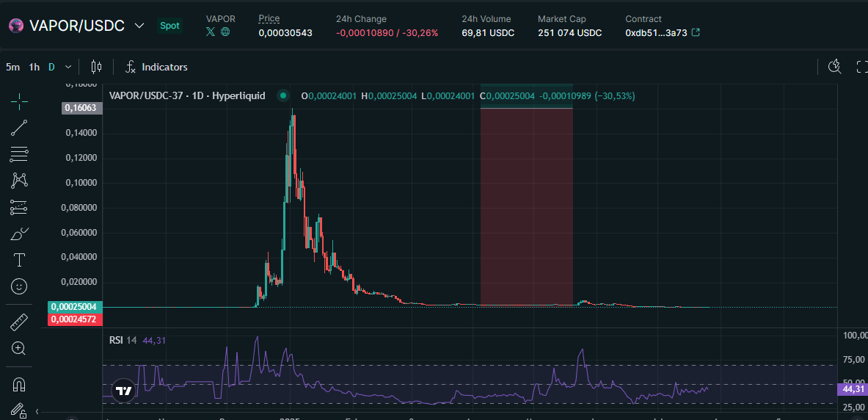Click the 24h Volume value 69,81 USDC

[x=488, y=33]
